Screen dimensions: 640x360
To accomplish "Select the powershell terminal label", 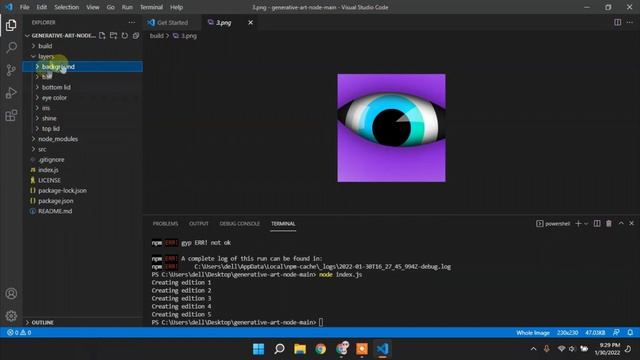I will (553, 224).
